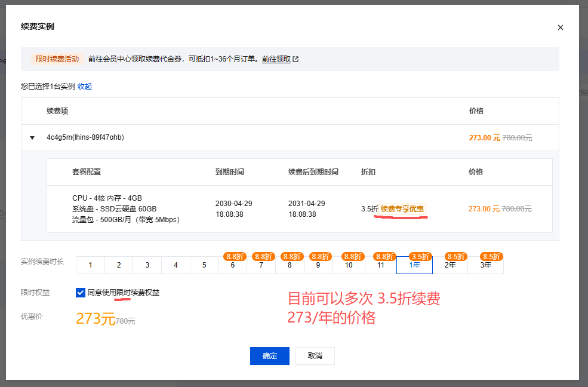Click the 8.5折 badge above 2年
This screenshot has width=588, height=387.
pos(455,256)
